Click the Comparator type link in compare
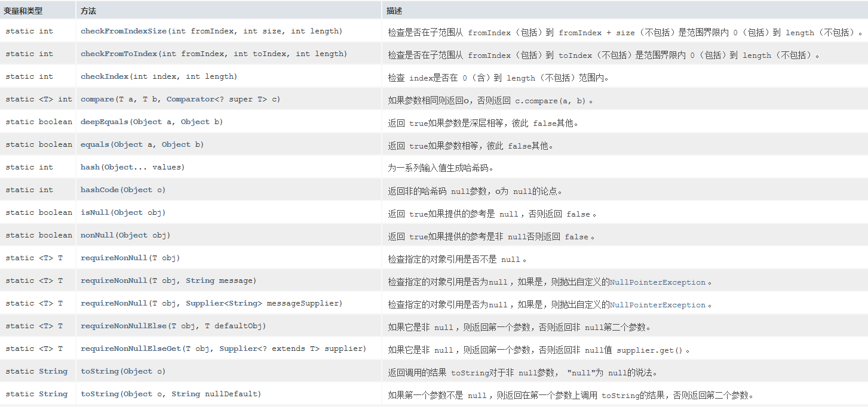 [x=190, y=99]
